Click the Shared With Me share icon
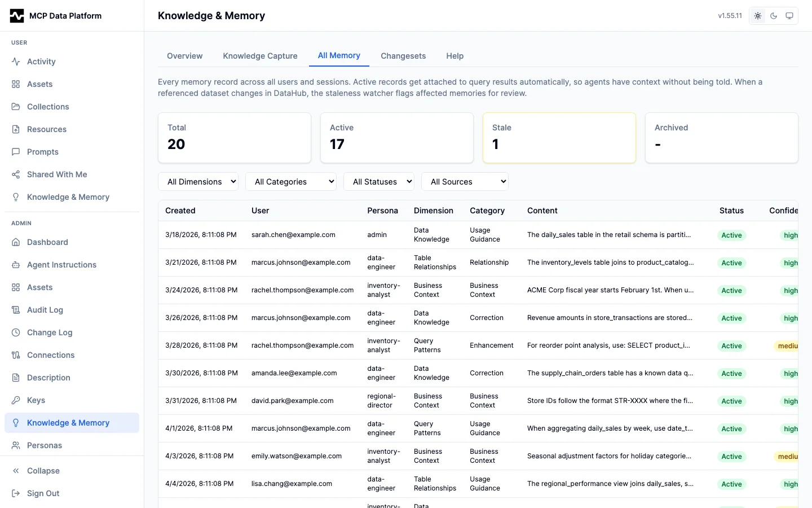 (16, 174)
